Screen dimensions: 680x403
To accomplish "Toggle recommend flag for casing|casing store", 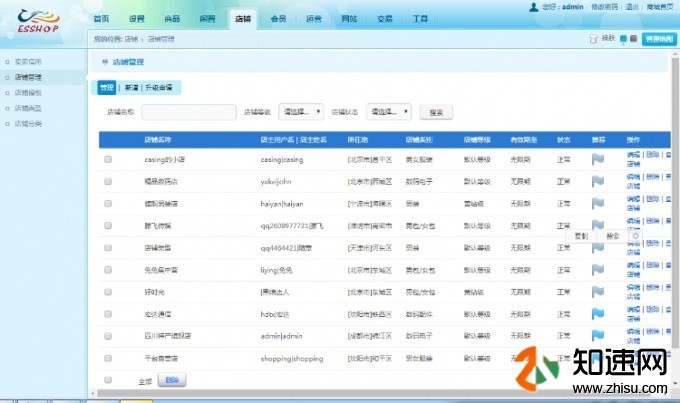I will [x=598, y=159].
